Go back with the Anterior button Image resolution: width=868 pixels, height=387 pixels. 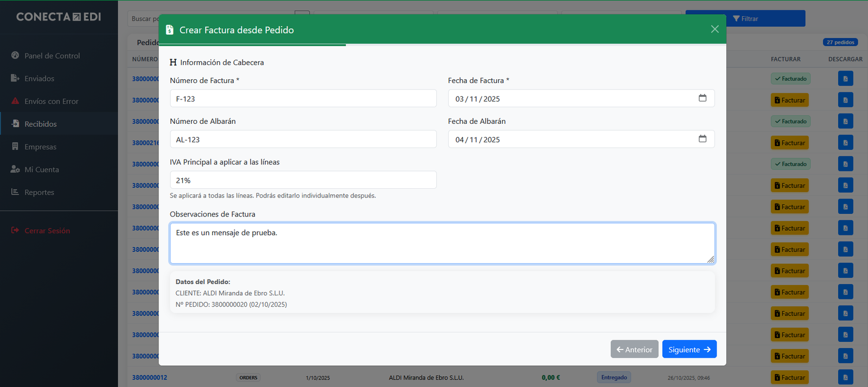[x=634, y=350]
